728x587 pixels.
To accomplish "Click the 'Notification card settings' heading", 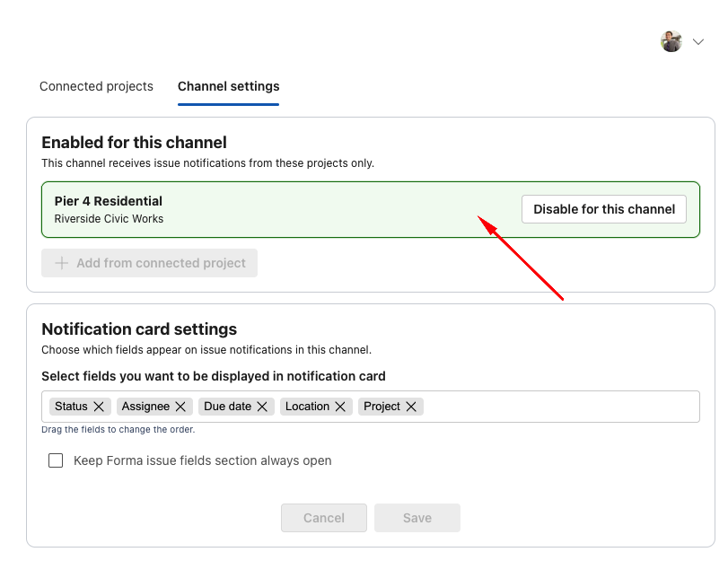I will point(139,329).
